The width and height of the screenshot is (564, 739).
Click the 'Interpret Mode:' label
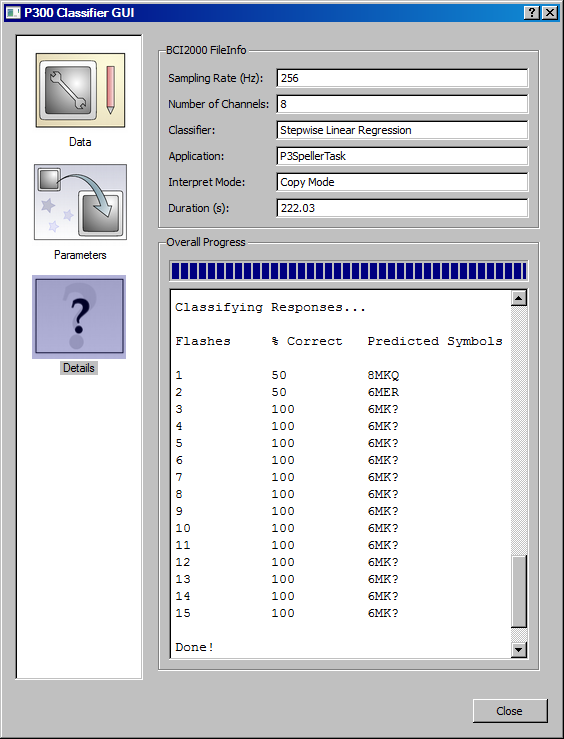pos(207,182)
